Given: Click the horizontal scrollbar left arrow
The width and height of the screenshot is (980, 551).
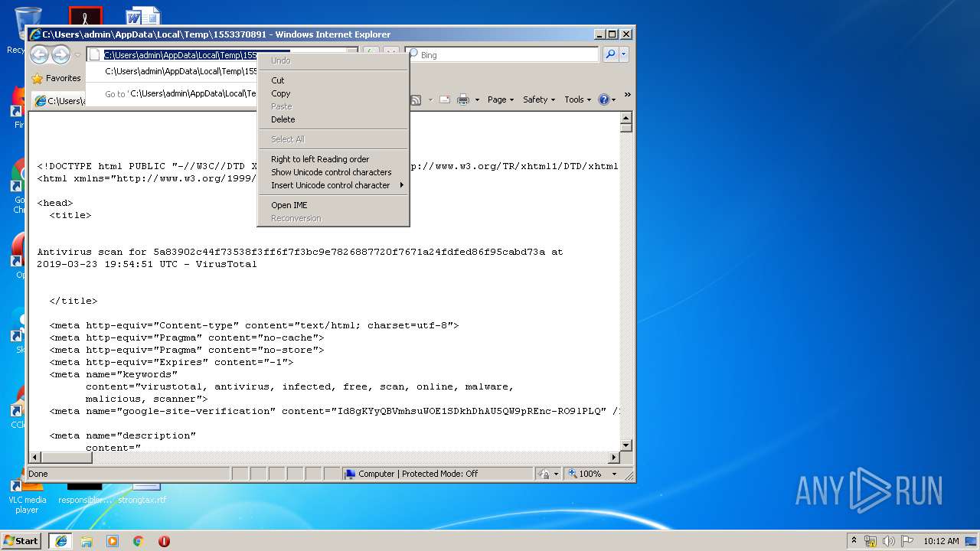Looking at the screenshot, I should coord(35,458).
